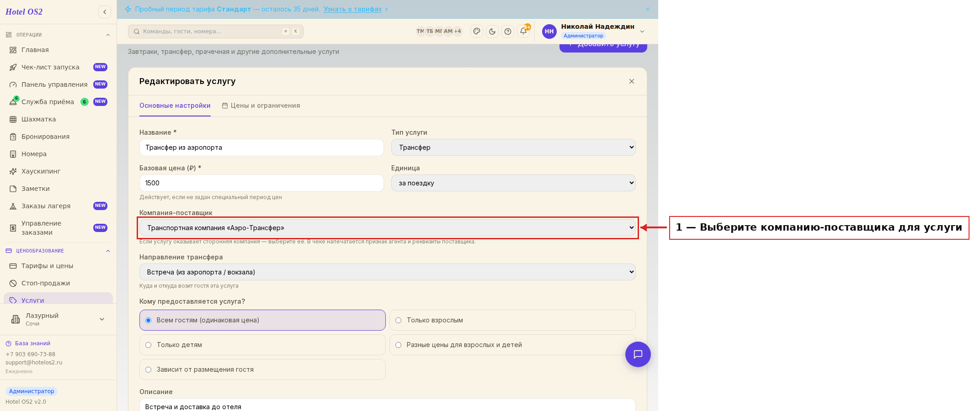The image size is (980, 411).
Task: Go to Панель управления
Action: pos(58,84)
